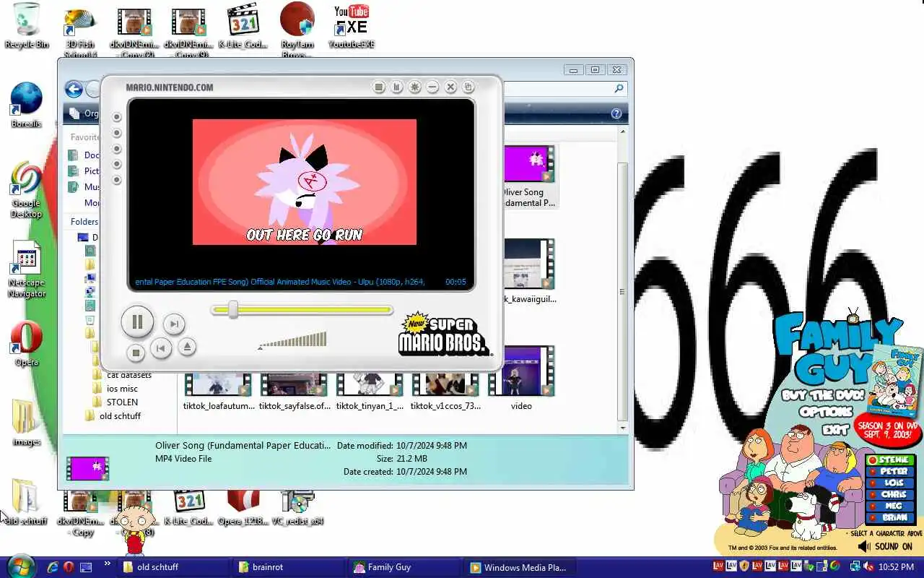Viewport: 924px width, 578px height.
Task: Open the Windows Start orb
Action: click(20, 566)
